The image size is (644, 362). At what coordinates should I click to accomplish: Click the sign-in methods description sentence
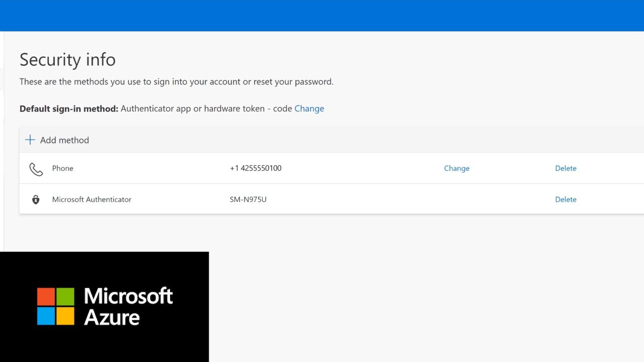click(x=177, y=81)
